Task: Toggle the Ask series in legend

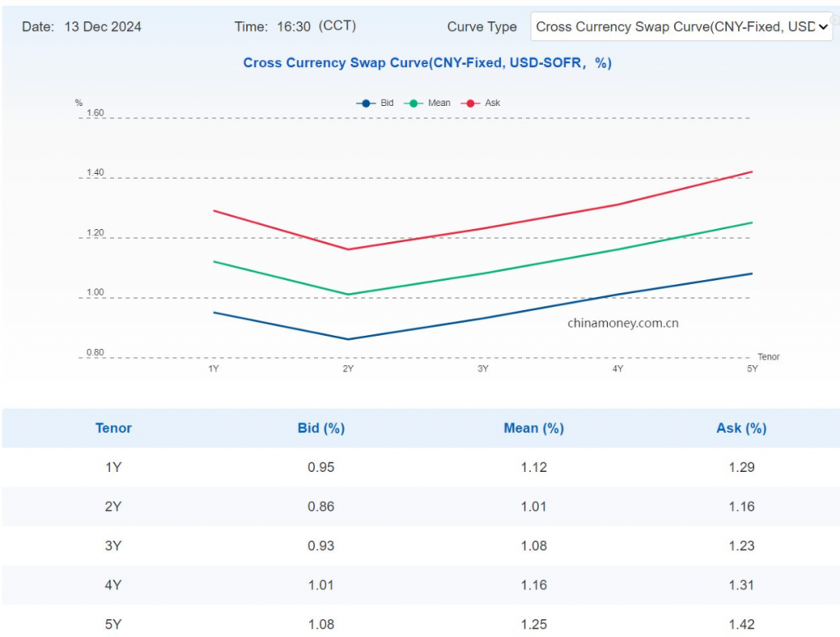Action: [x=482, y=103]
